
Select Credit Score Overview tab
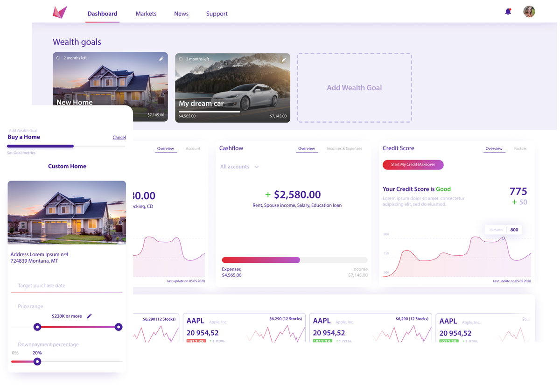(494, 148)
